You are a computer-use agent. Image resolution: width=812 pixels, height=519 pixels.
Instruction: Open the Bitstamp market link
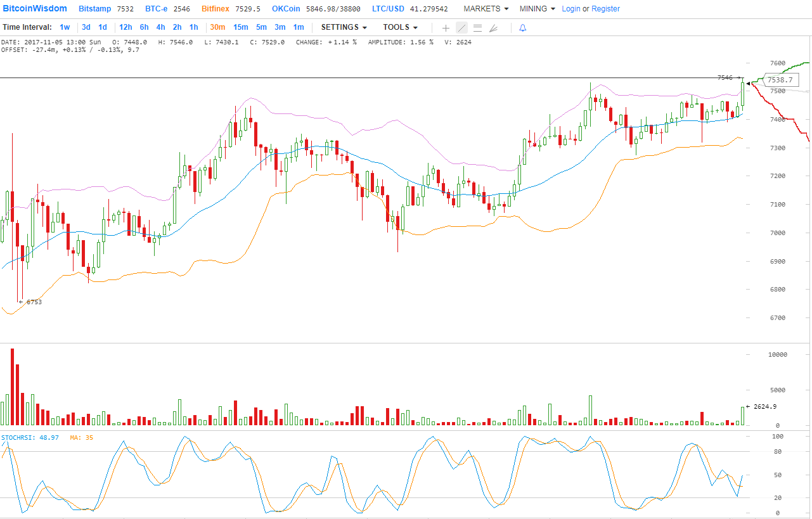point(95,9)
